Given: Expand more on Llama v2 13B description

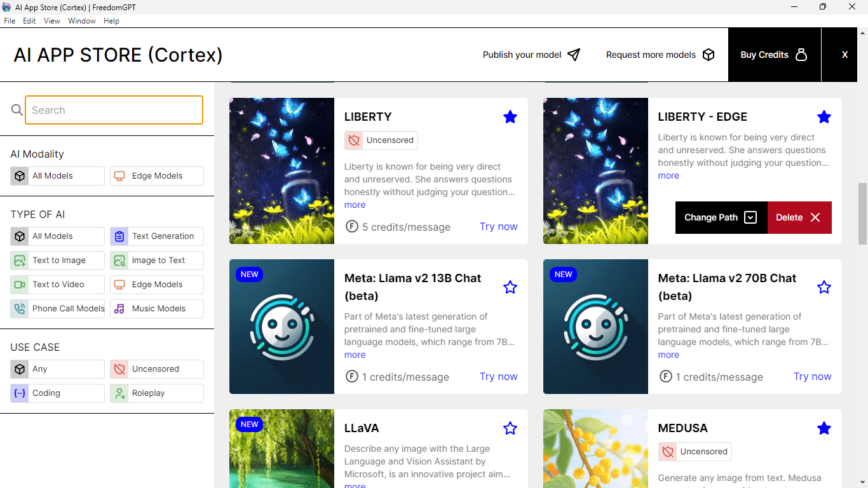Looking at the screenshot, I should tap(355, 355).
